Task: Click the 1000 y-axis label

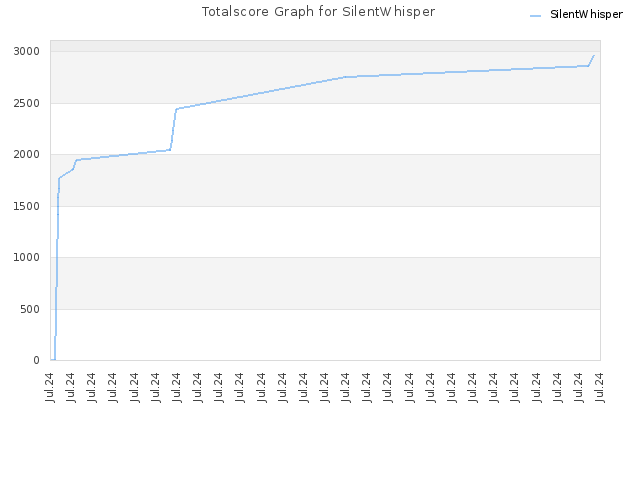Action: coord(27,257)
